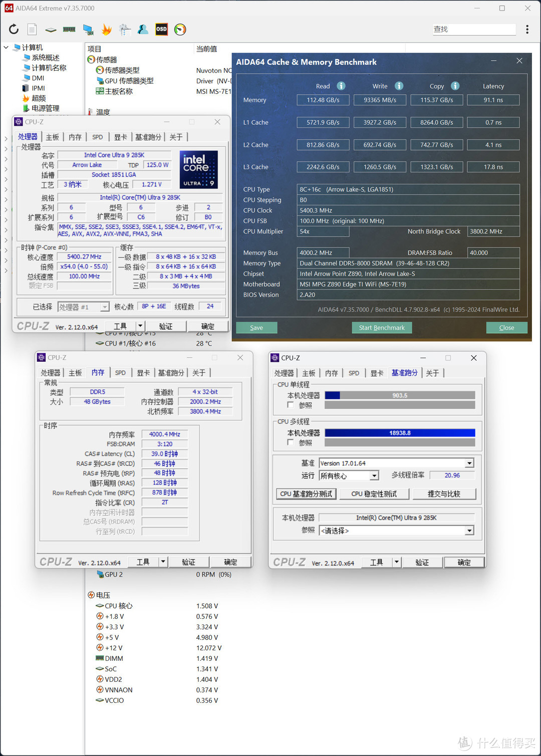
Task: Open the monitor diagnostics icon in the toolbar
Action: pyautogui.click(x=88, y=30)
